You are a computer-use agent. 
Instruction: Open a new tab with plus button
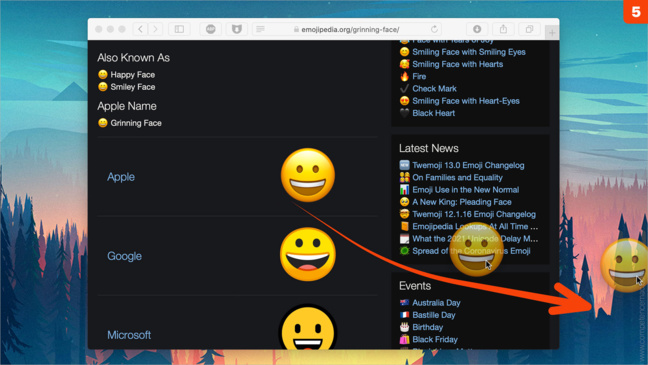(x=552, y=33)
